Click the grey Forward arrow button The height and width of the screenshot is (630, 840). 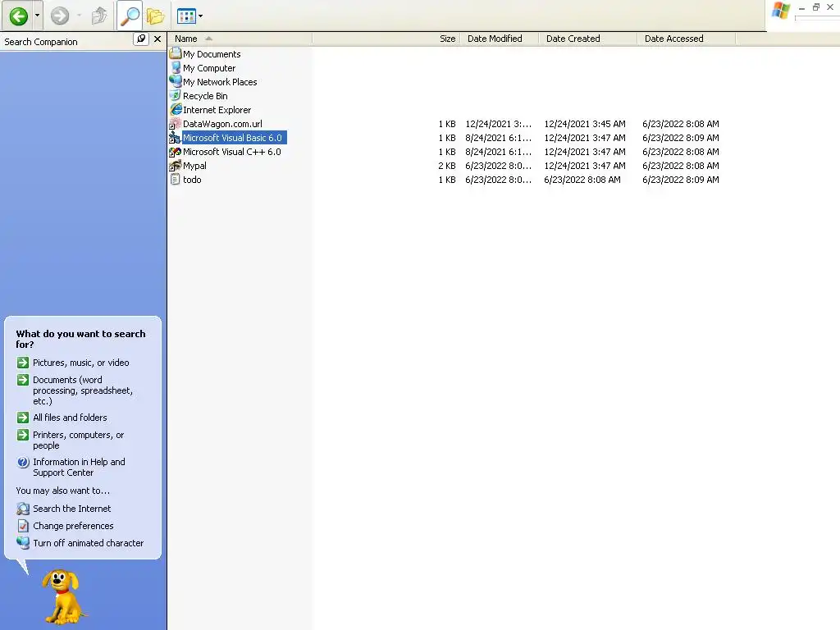60,16
